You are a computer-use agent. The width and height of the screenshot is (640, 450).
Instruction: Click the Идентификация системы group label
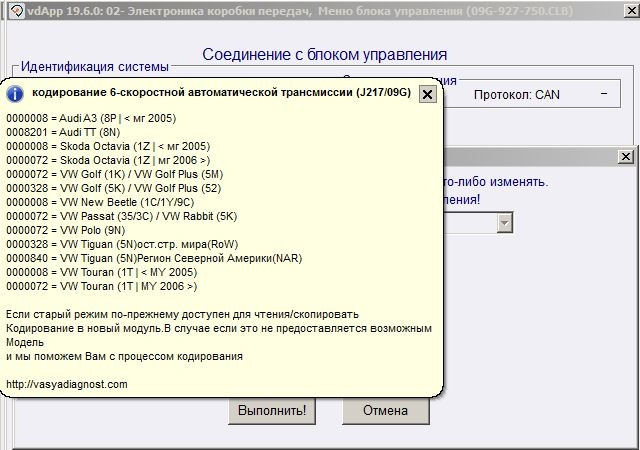pyautogui.click(x=95, y=67)
